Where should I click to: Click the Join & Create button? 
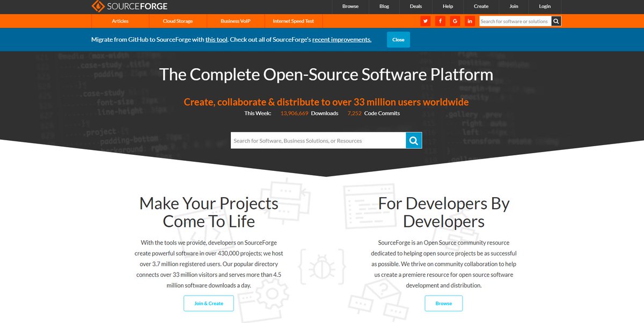tap(209, 303)
